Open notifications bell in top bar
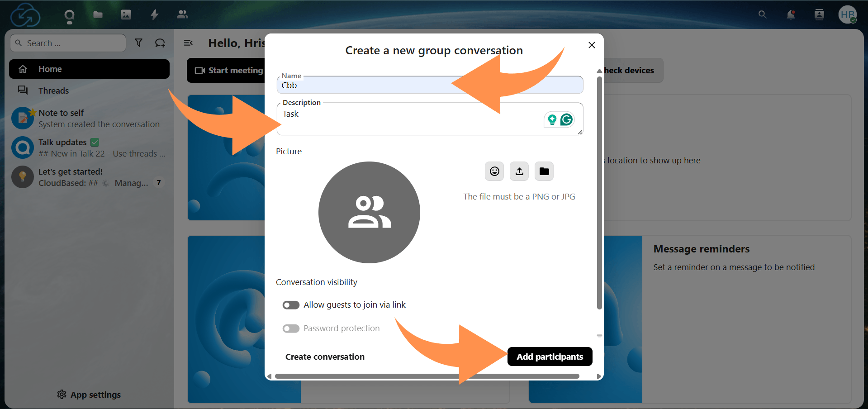The image size is (868, 409). pyautogui.click(x=791, y=15)
